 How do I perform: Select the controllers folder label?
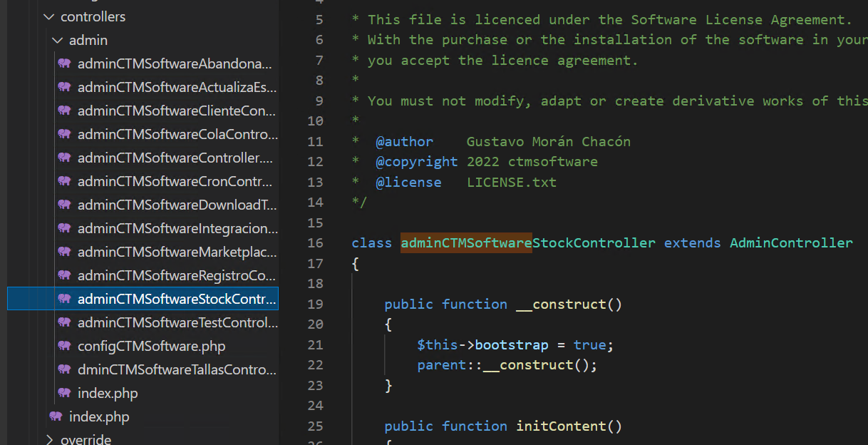click(x=93, y=16)
